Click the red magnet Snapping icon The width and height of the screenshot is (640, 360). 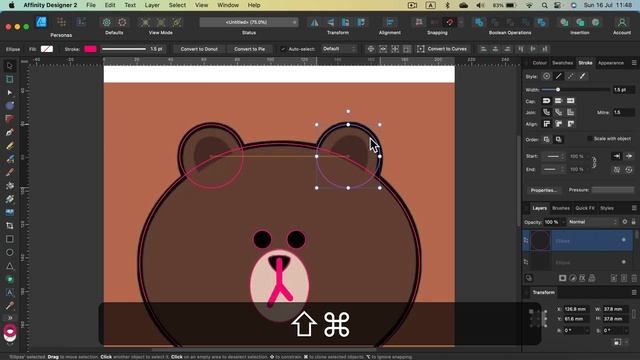click(449, 22)
